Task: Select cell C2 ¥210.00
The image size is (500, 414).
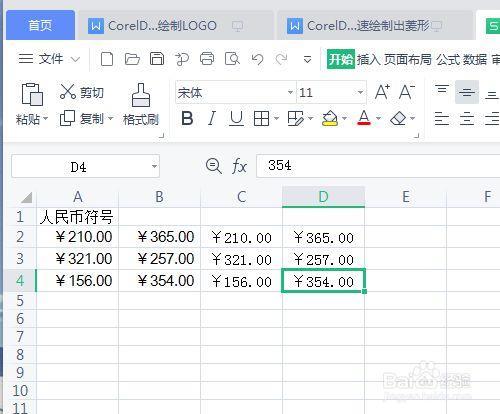Action: (241, 237)
